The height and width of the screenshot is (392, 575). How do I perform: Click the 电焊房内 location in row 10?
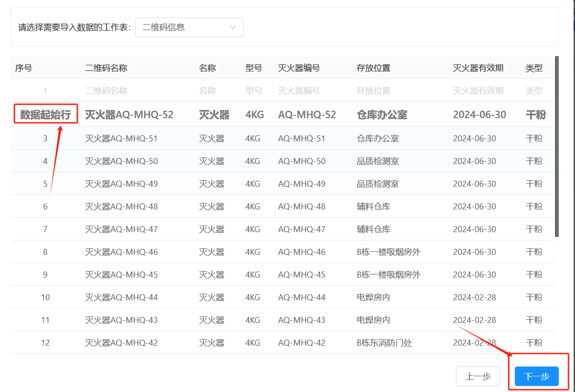372,297
